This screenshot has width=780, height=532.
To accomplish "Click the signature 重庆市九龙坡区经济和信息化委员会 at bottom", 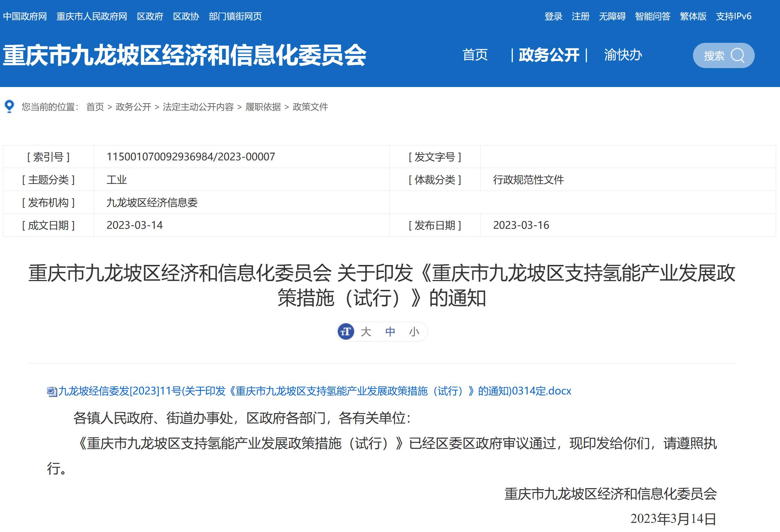I will (x=610, y=494).
